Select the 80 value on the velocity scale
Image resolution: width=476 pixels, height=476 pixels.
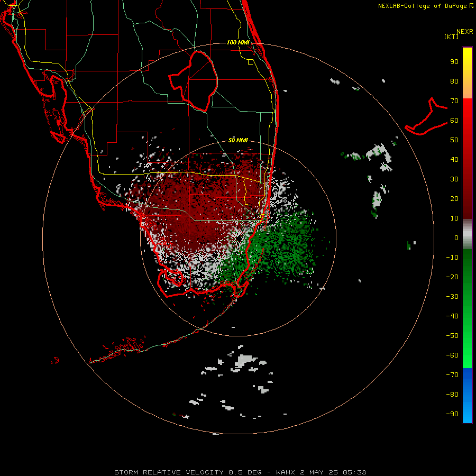coord(454,81)
